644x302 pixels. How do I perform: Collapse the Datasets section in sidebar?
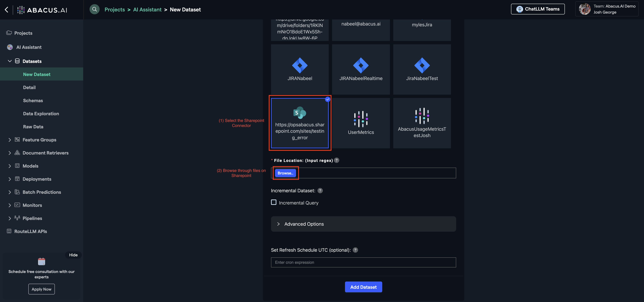[x=10, y=61]
